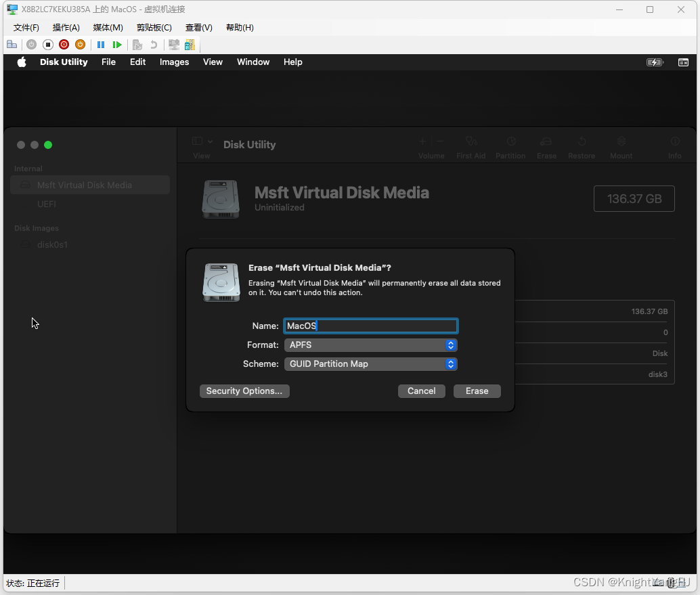
Task: Open the 文件(F) menu
Action: pos(26,28)
